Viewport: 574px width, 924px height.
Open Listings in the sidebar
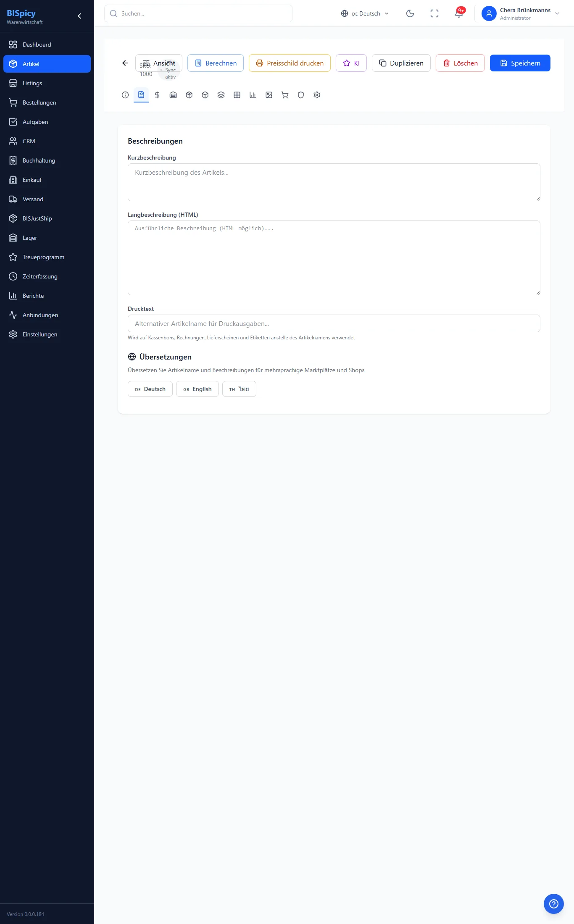(47, 83)
